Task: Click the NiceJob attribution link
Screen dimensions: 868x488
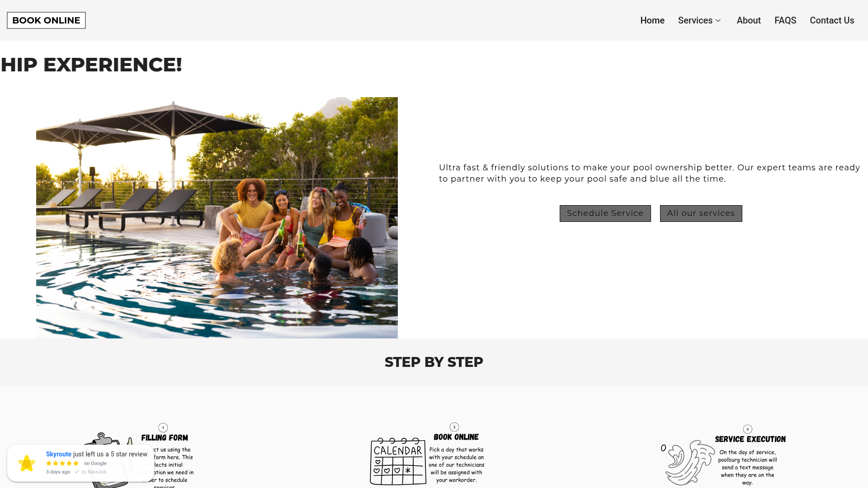Action: (x=94, y=472)
